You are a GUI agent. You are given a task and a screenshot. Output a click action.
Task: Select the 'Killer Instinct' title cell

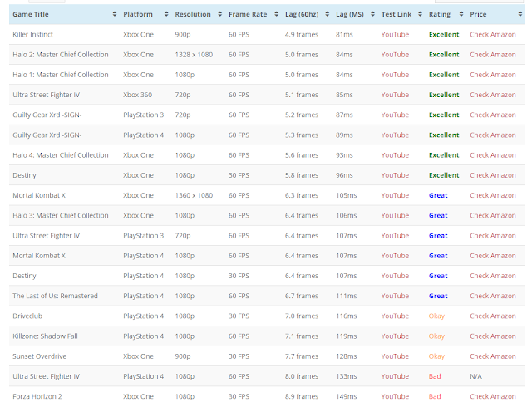pyautogui.click(x=33, y=35)
